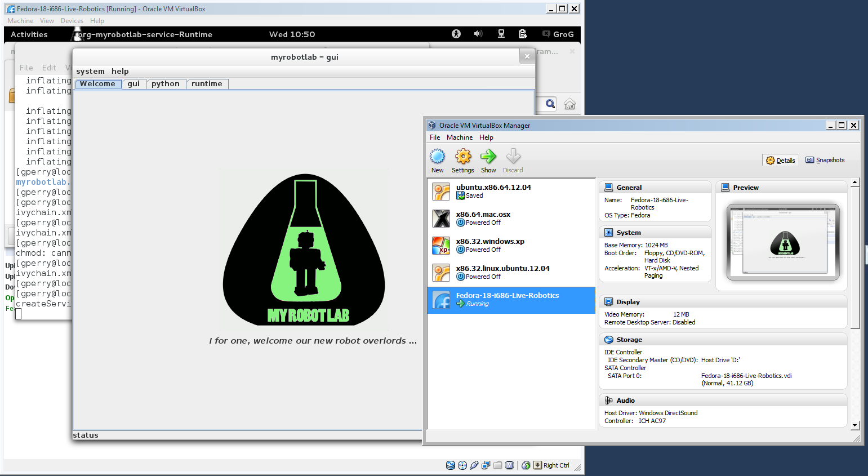Open Settings gear in VirtualBox Manager toolbar
The height and width of the screenshot is (476, 868).
pos(463,156)
